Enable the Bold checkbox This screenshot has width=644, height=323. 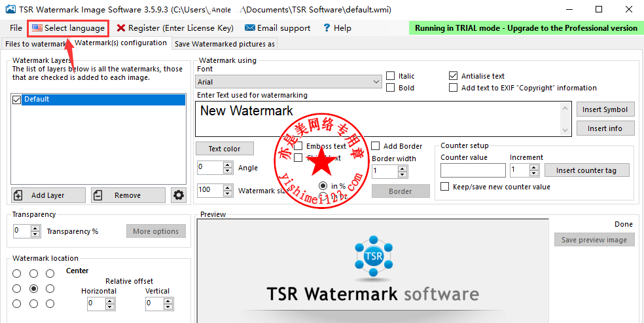tap(391, 88)
